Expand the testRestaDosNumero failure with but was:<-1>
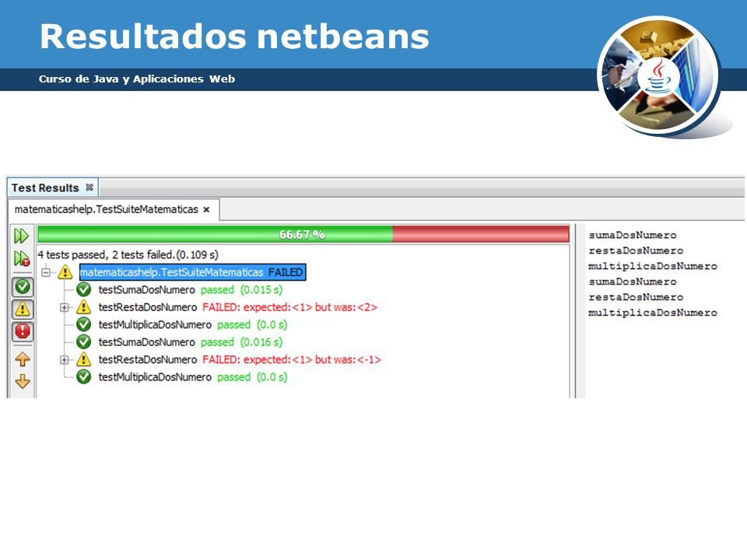This screenshot has width=747, height=560. 65,360
